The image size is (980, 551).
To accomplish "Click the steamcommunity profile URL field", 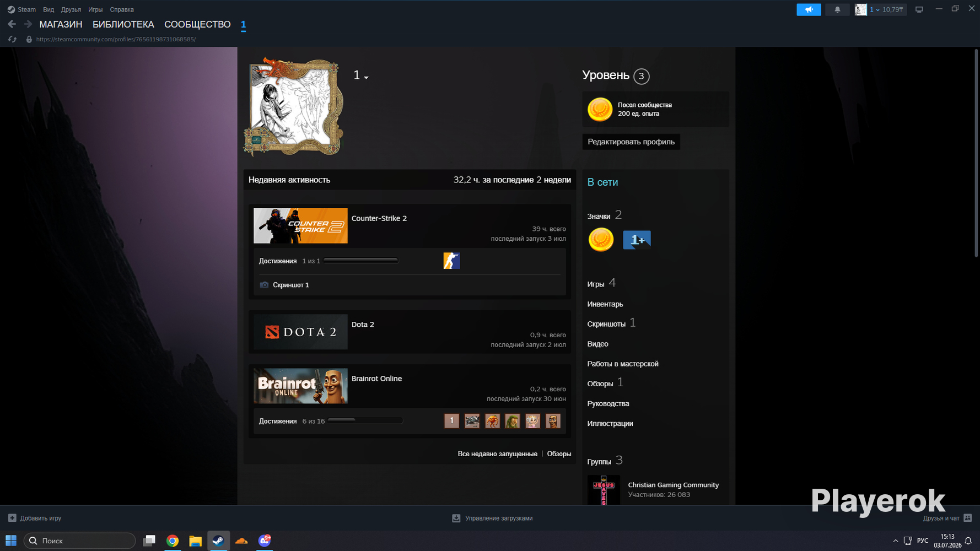I will click(x=116, y=40).
